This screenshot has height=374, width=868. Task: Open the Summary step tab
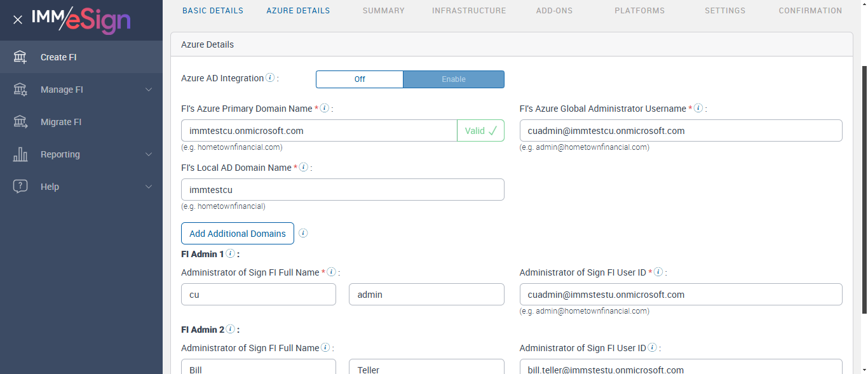tap(383, 11)
